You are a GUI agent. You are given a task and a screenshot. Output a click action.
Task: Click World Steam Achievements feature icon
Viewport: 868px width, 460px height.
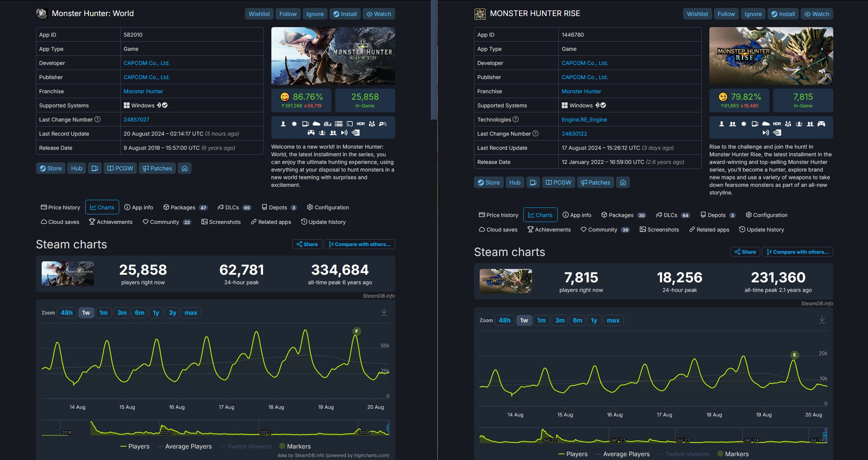click(x=294, y=124)
